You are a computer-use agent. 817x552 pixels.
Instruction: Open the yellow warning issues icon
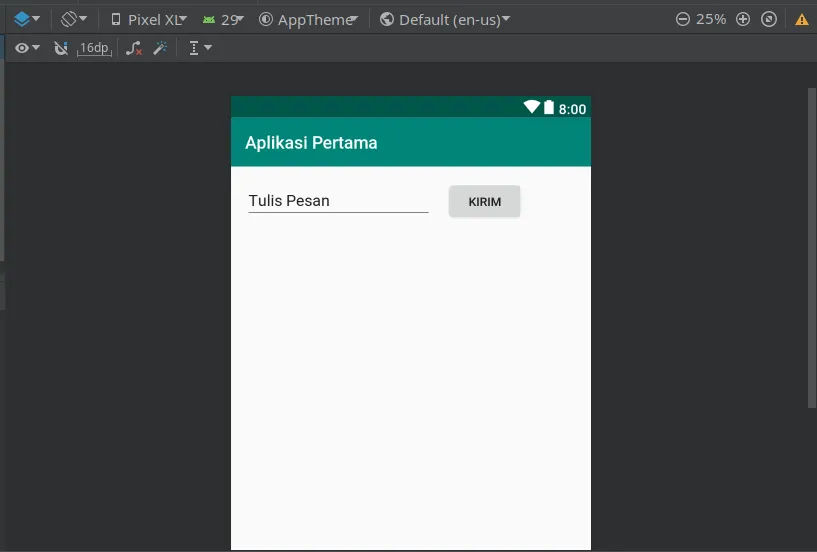pyautogui.click(x=802, y=20)
